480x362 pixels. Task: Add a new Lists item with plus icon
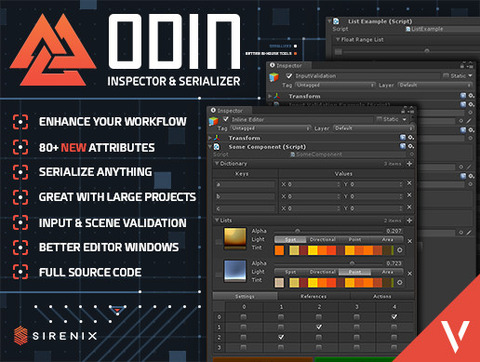point(409,220)
